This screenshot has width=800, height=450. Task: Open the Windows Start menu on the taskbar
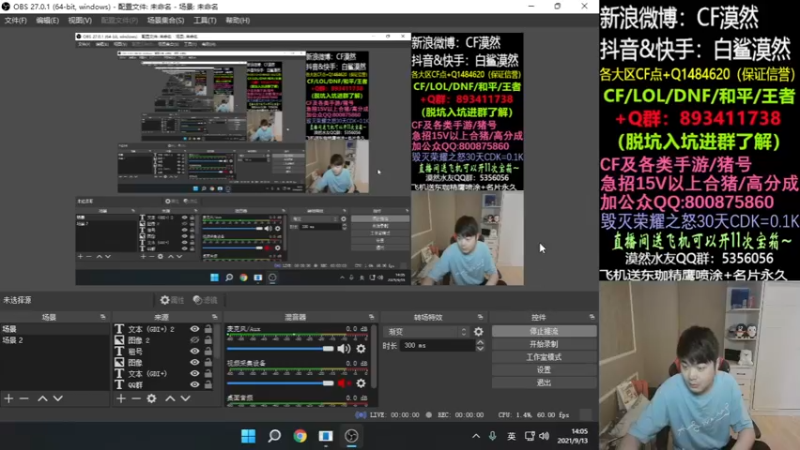point(248,436)
